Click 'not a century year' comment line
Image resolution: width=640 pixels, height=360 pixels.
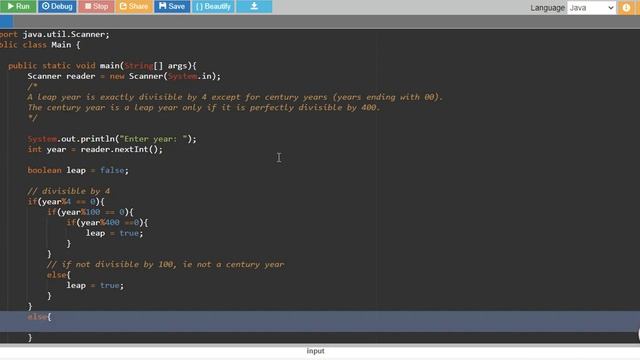[x=165, y=264]
